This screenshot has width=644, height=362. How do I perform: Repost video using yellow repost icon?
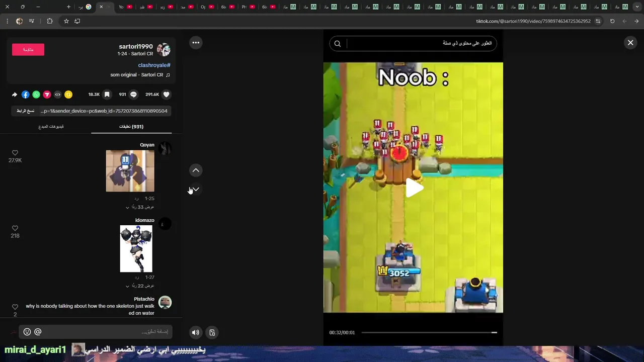coord(68,95)
